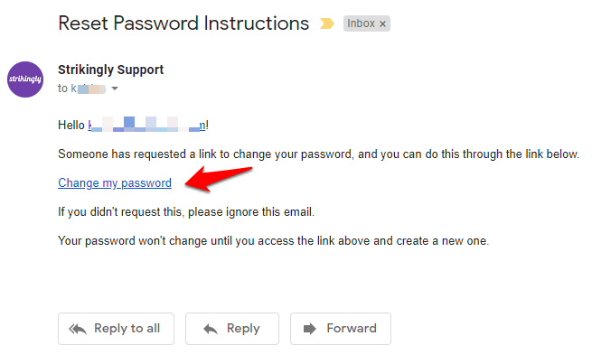Click the single-arrow Reply icon
Image resolution: width=592 pixels, height=364 pixels.
coord(211,329)
